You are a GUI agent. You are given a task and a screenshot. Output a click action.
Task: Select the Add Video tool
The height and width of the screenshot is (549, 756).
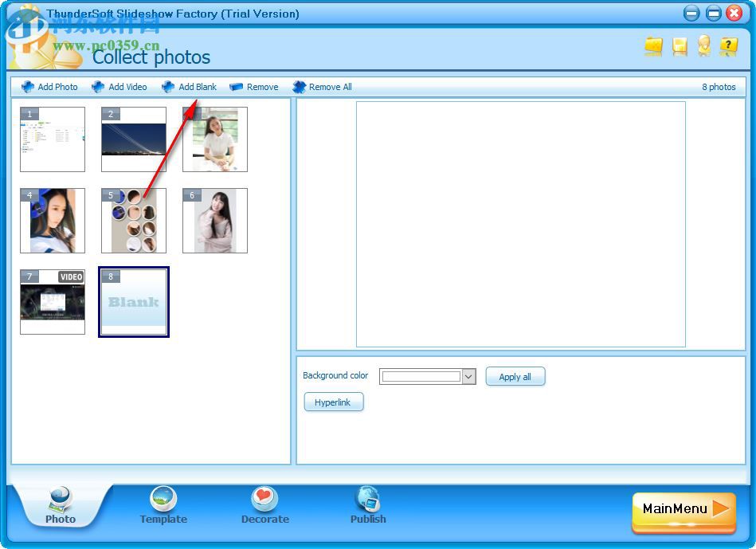[119, 87]
